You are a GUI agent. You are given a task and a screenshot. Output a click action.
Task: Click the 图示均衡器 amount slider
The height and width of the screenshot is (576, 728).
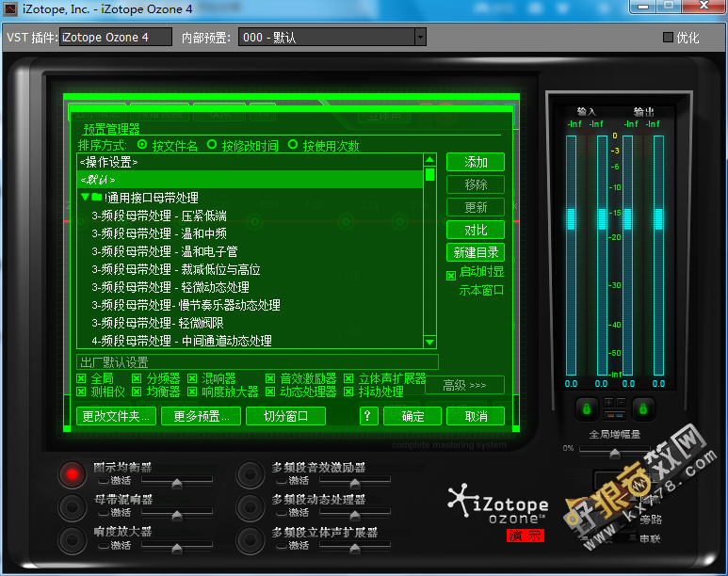[177, 482]
